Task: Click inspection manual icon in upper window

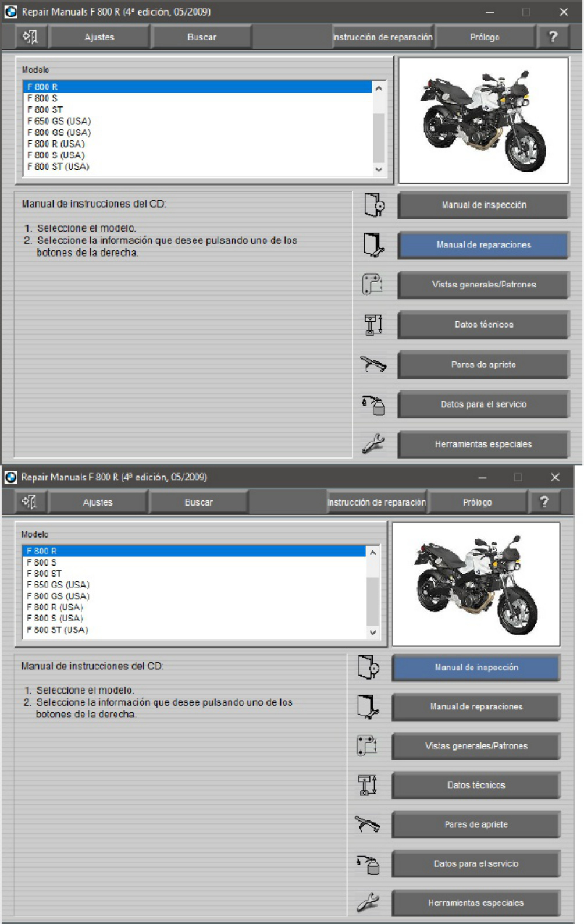Action: 374,205
